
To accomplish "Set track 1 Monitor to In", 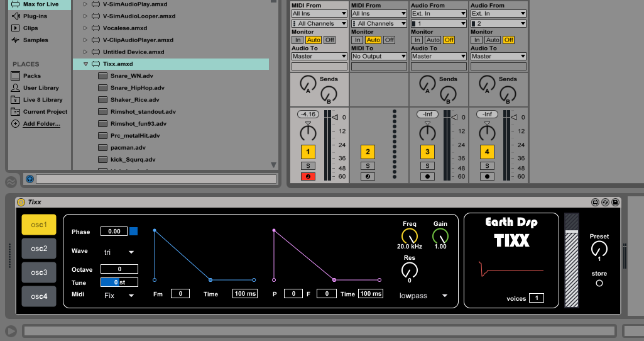I will (x=297, y=40).
